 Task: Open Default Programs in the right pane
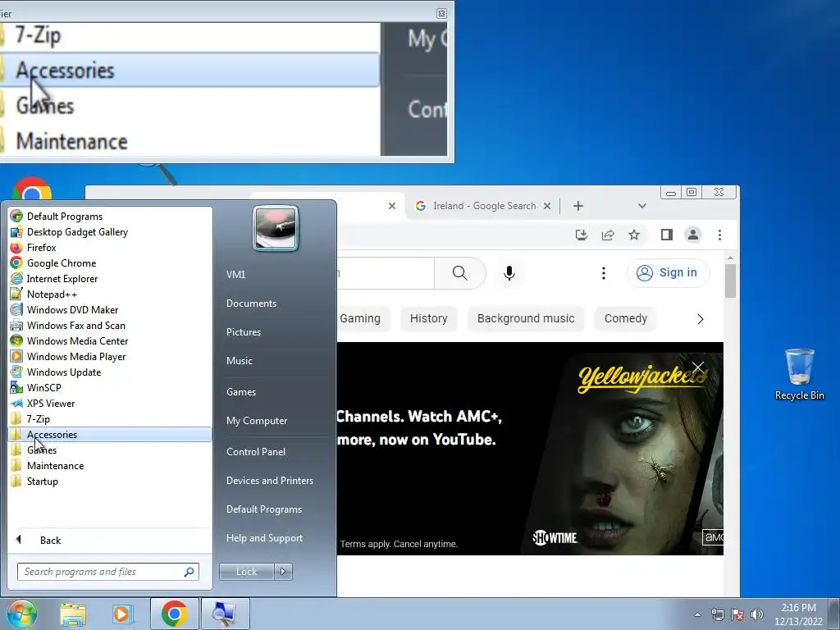coord(263,509)
